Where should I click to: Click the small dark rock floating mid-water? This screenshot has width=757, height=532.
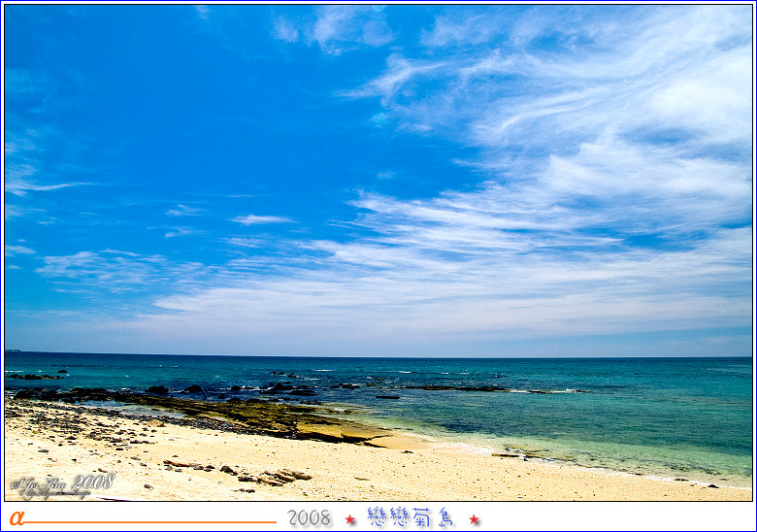tap(387, 396)
